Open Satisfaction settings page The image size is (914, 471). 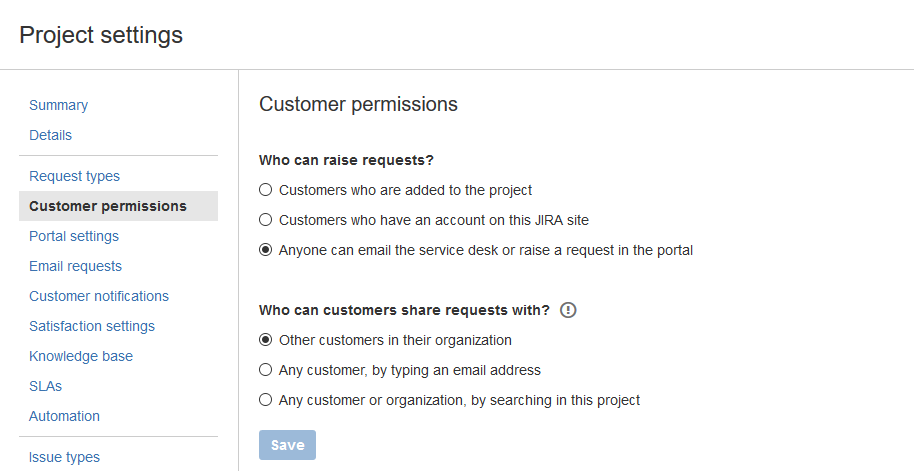(x=92, y=326)
